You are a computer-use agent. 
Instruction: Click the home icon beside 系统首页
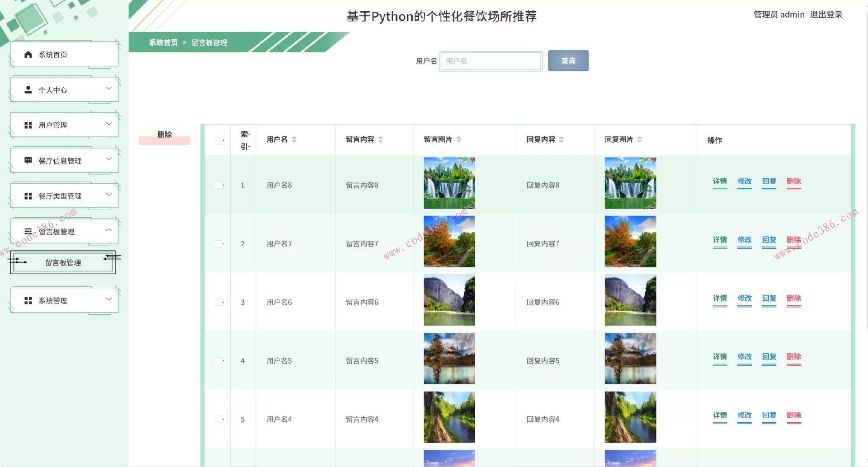pos(28,55)
